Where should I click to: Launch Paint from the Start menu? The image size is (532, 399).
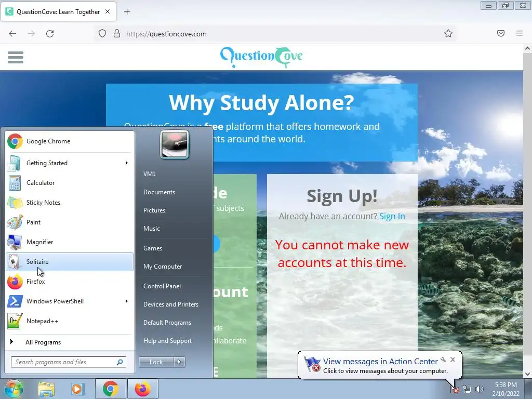click(x=70, y=222)
